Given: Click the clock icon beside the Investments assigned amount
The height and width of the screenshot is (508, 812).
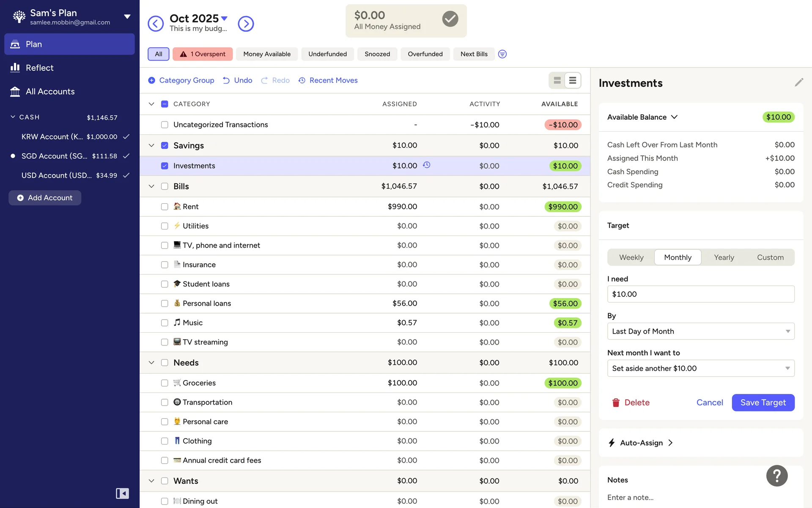Looking at the screenshot, I should pyautogui.click(x=427, y=165).
